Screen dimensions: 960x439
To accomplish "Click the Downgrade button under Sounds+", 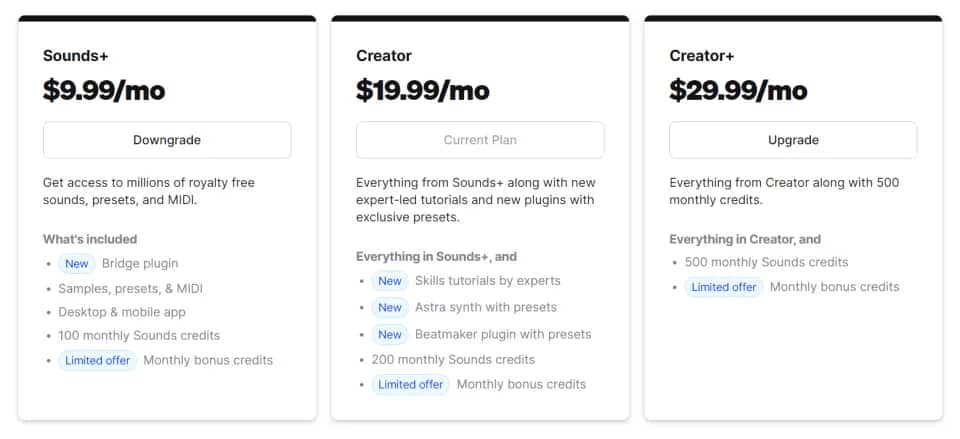I will [167, 140].
